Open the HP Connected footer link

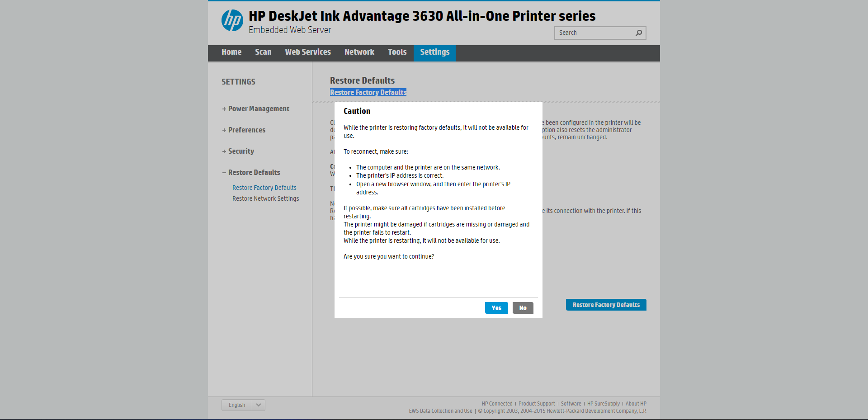497,404
